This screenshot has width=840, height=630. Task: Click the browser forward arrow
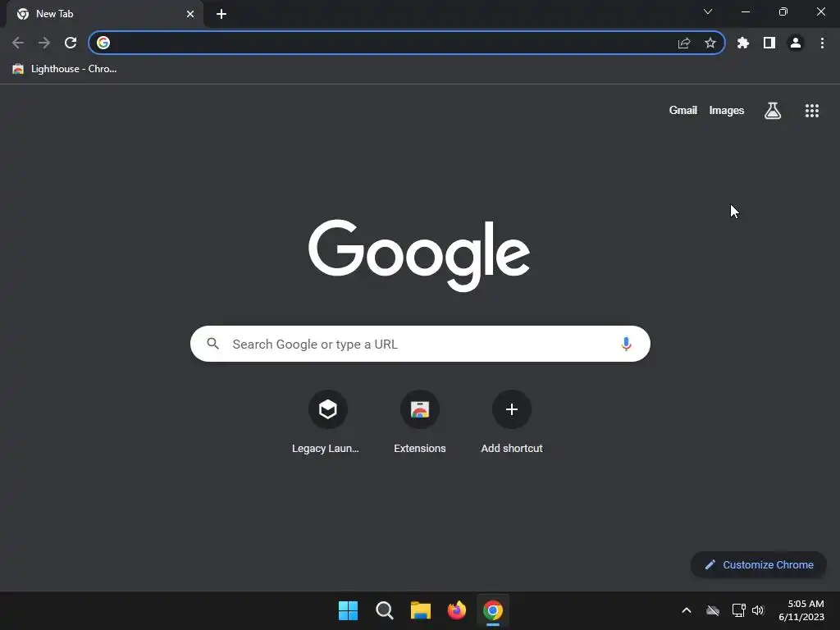pos(44,43)
